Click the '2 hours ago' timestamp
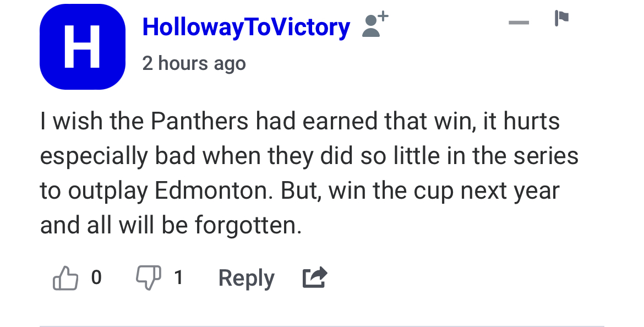Viewport: 644px width, 327px height. tap(194, 63)
